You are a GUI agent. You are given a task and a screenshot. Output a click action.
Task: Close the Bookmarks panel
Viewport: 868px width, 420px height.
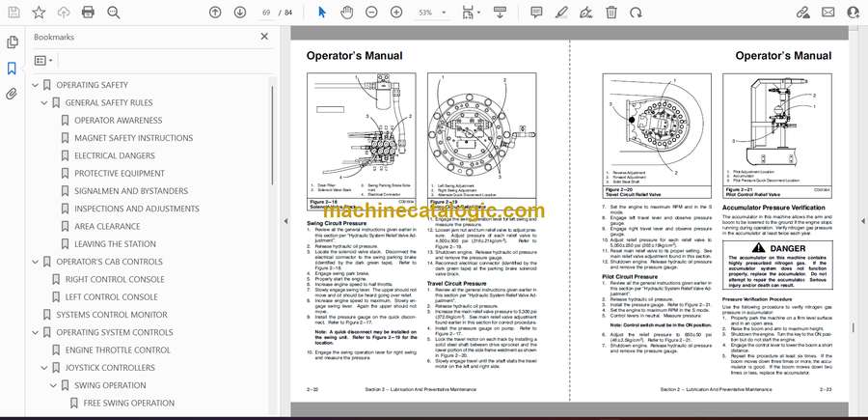click(264, 37)
